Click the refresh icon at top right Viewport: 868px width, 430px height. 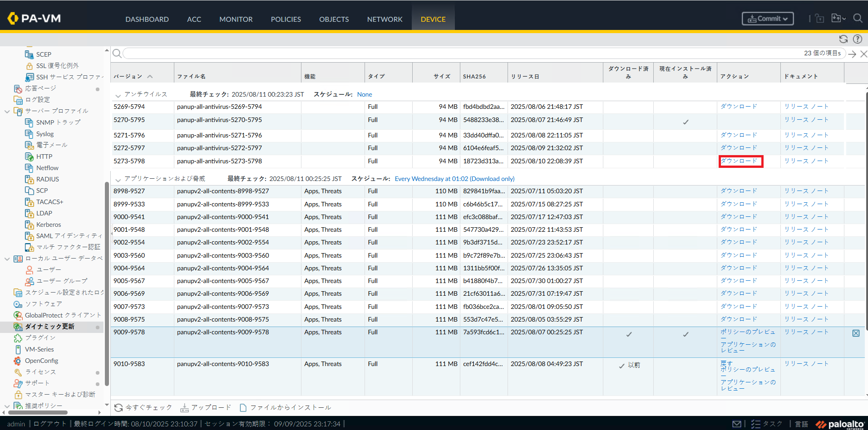tap(843, 39)
